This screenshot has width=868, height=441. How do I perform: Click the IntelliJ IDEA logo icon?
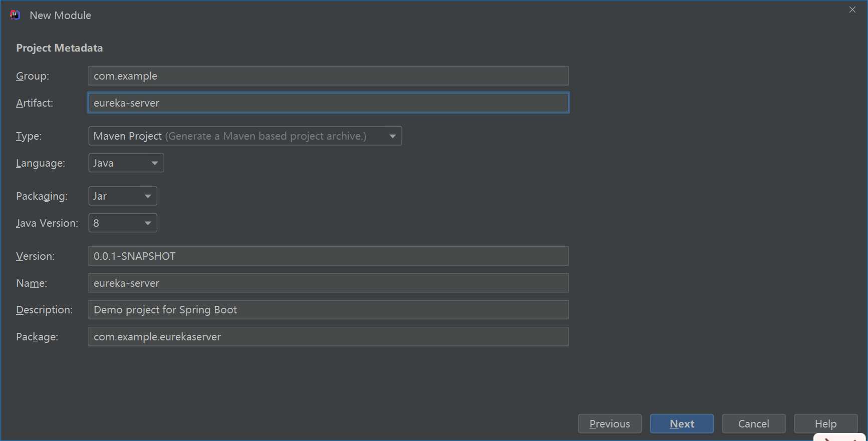15,15
